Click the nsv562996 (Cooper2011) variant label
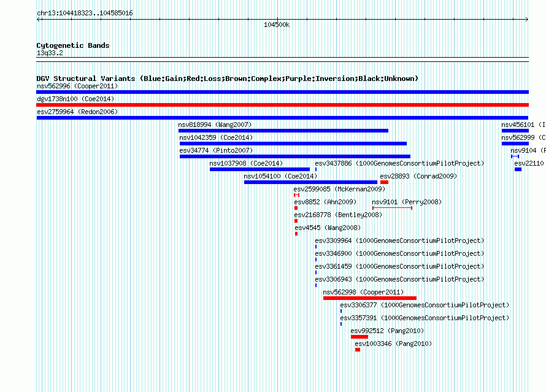Viewport: 546px width, 392px height. (77, 86)
